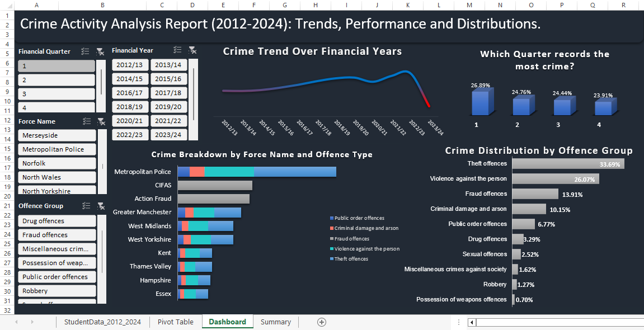Click the next sheet navigation arrow
Viewport: 644px width, 330px height.
(x=32, y=322)
